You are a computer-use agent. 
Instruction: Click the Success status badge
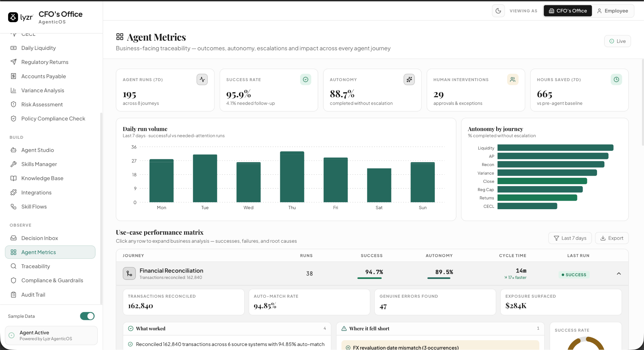(574, 275)
